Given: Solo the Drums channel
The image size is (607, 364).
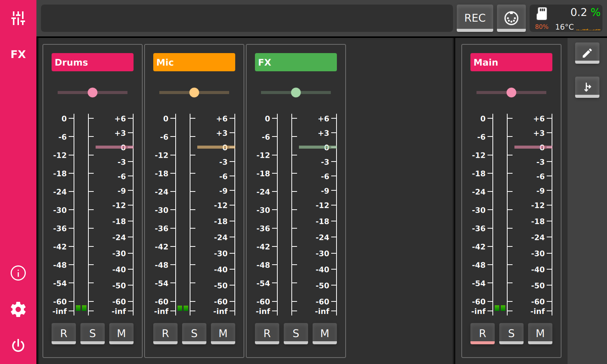Looking at the screenshot, I should pyautogui.click(x=93, y=334).
